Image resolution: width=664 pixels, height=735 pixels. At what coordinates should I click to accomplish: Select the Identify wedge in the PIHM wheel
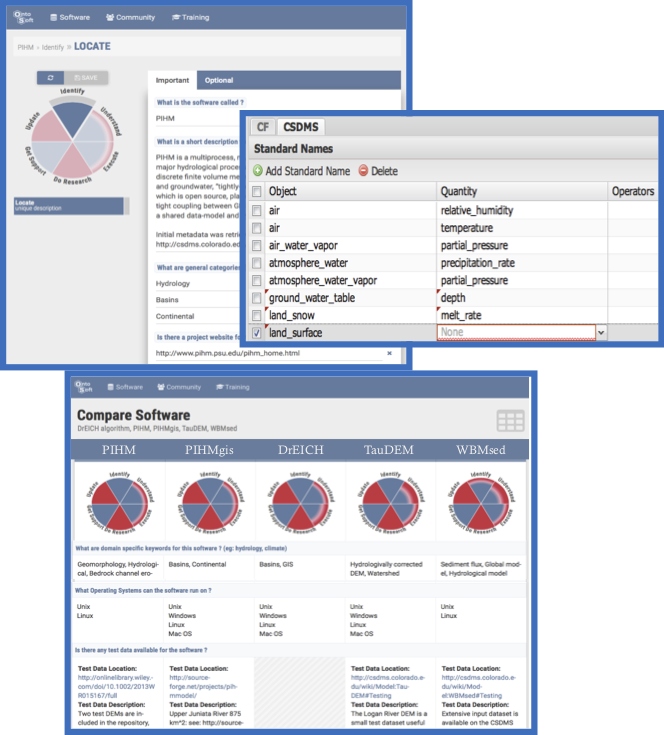(x=72, y=119)
